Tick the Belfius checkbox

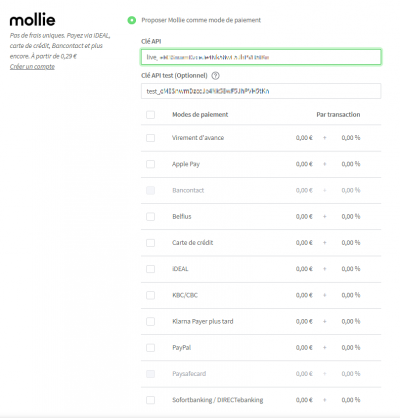point(150,217)
